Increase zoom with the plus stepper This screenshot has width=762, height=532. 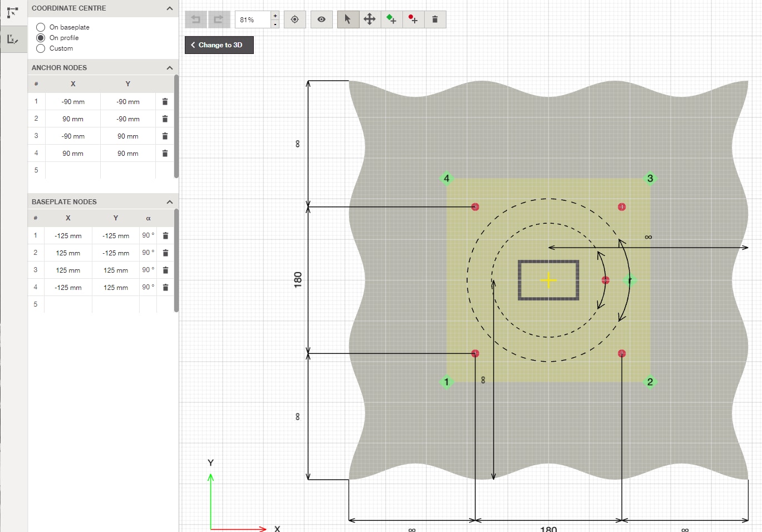click(x=275, y=16)
